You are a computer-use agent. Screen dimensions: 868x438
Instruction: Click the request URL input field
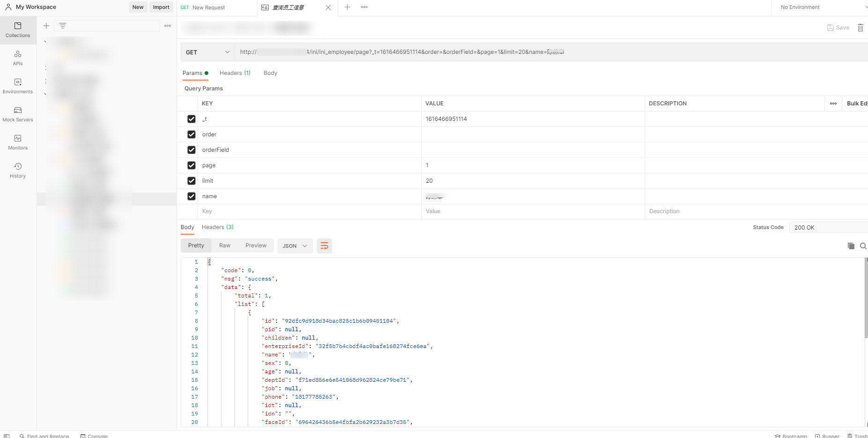point(468,52)
